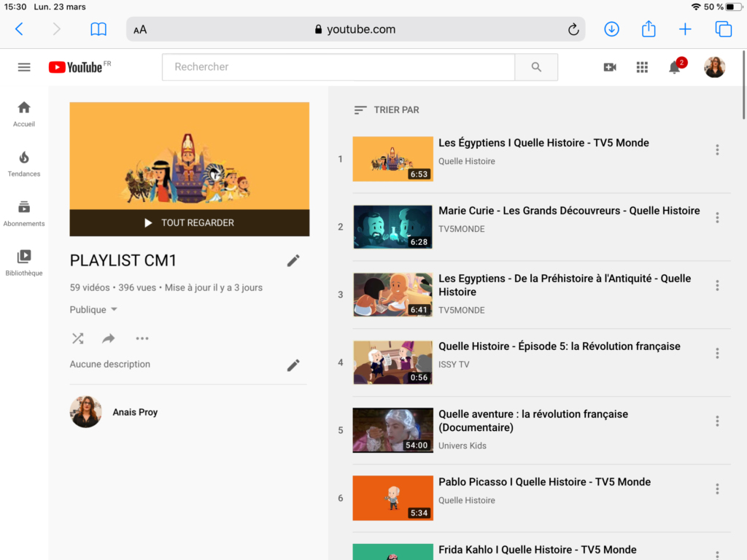This screenshot has width=747, height=560.
Task: Open Anais Proy channel name link
Action: point(135,413)
